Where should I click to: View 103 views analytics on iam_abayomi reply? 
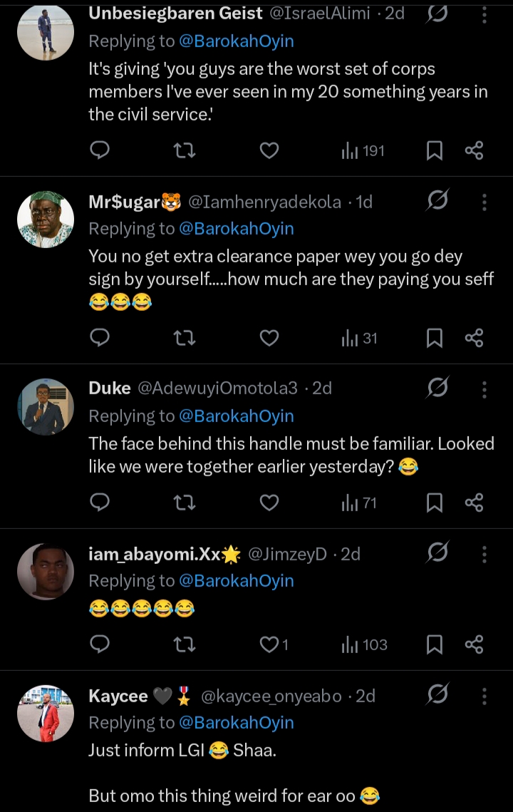(364, 645)
